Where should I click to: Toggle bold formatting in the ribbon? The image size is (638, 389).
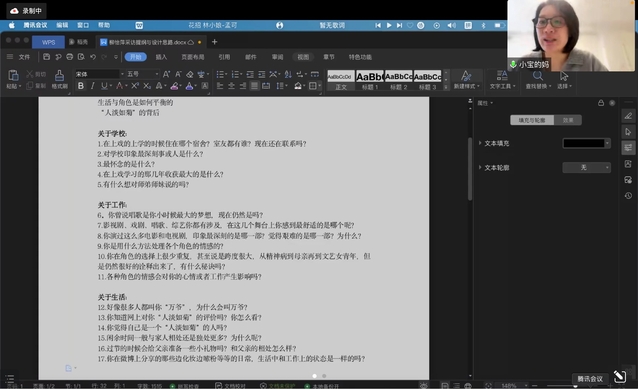tap(81, 86)
